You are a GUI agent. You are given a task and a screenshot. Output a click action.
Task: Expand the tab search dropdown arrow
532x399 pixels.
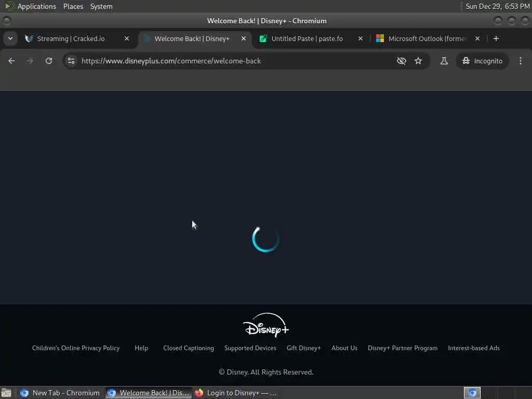pos(10,38)
